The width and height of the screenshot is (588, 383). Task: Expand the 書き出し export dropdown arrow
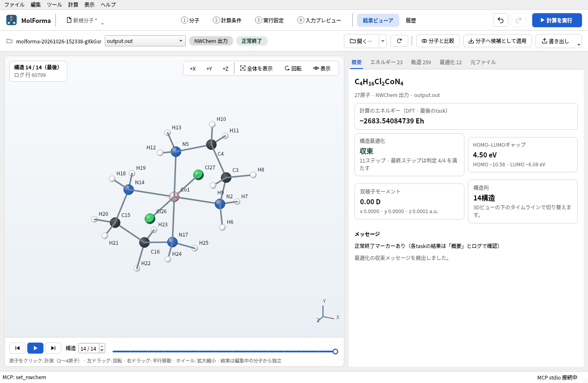[579, 44]
